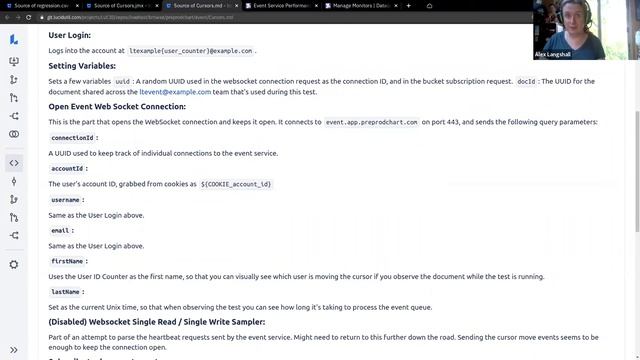
Task: Reload the page with refresh icon
Action: pyautogui.click(x=29, y=17)
